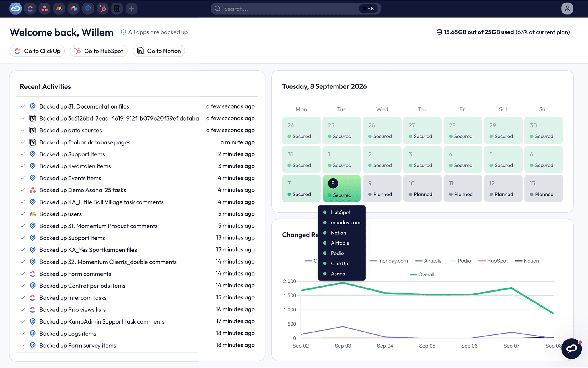The height and width of the screenshot is (368, 588).
Task: Click ClickUp icon on 'Prio views lists' row
Action: pyautogui.click(x=33, y=310)
